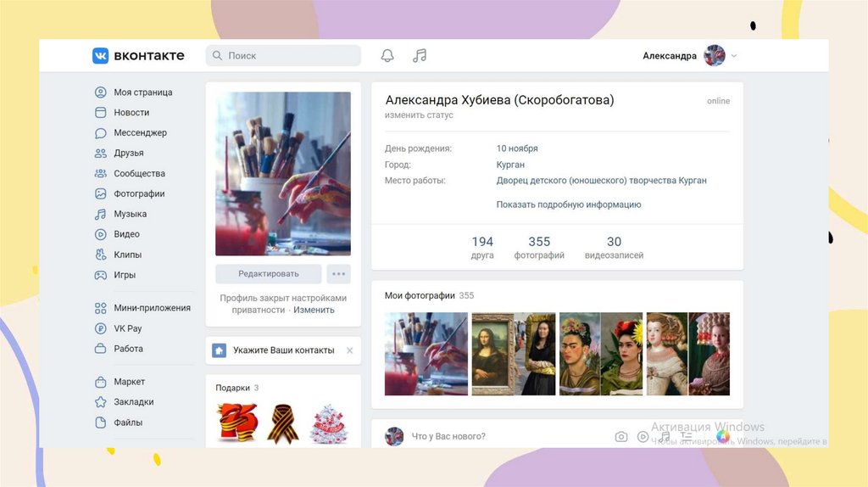Open the Frida Kahlo photo thumbnail
The width and height of the screenshot is (868, 487).
coord(601,354)
